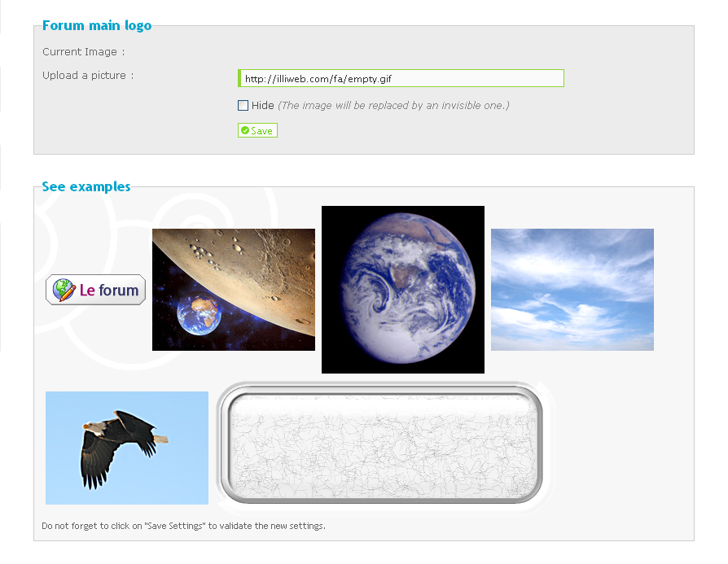The width and height of the screenshot is (728, 564).
Task: Click the Current Image label
Action: (84, 52)
